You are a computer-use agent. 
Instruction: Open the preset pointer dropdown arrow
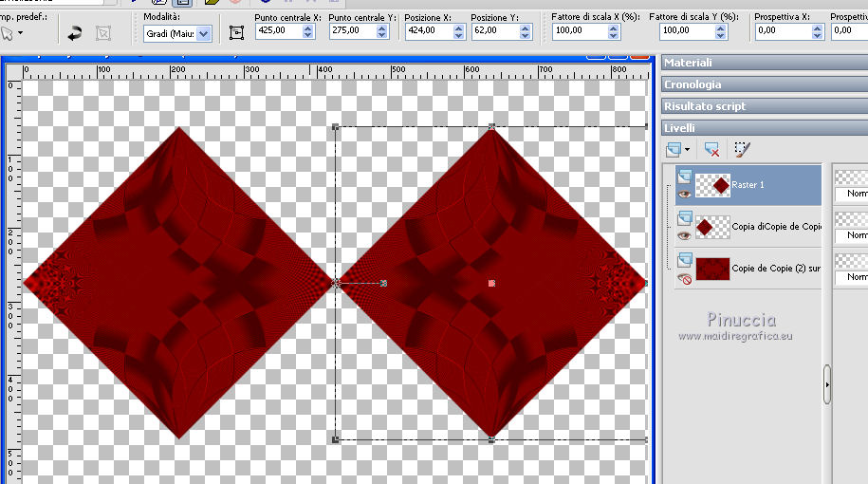coord(21,33)
